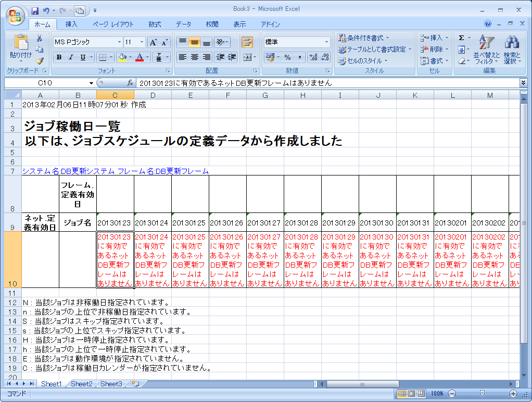Image resolution: width=532 pixels, height=402 pixels.
Task: Click the 挿入 button in the セル group
Action: point(434,37)
